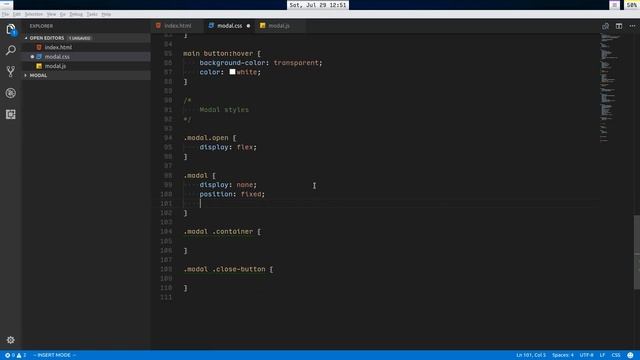Click the INSERT MODE indicator in status bar
Viewport: 640px width, 360px height.
pos(54,355)
